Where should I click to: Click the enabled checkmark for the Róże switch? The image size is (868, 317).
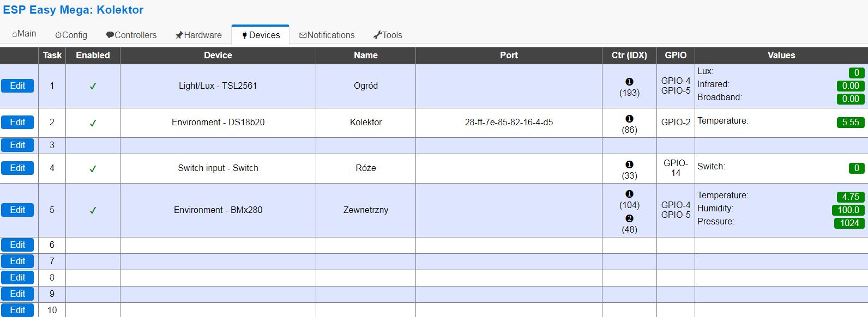93,169
